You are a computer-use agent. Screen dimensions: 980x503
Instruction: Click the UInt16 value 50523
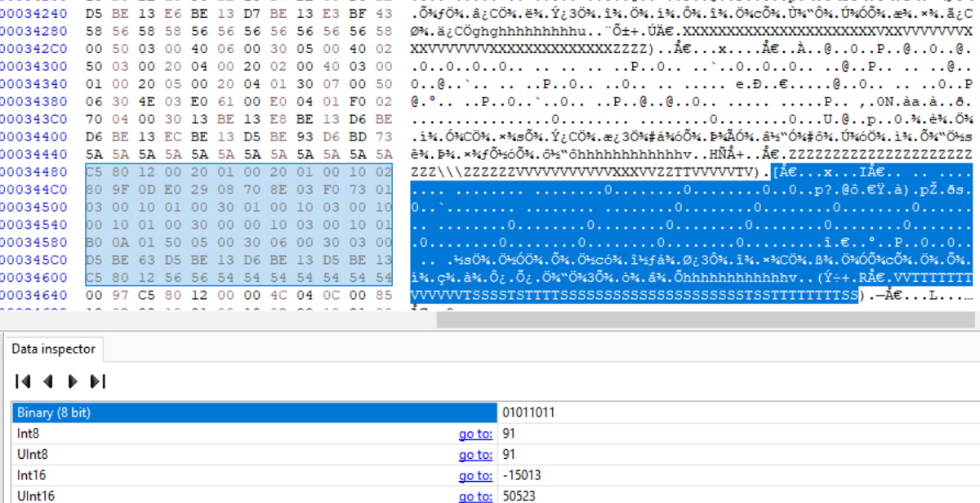pyautogui.click(x=521, y=496)
